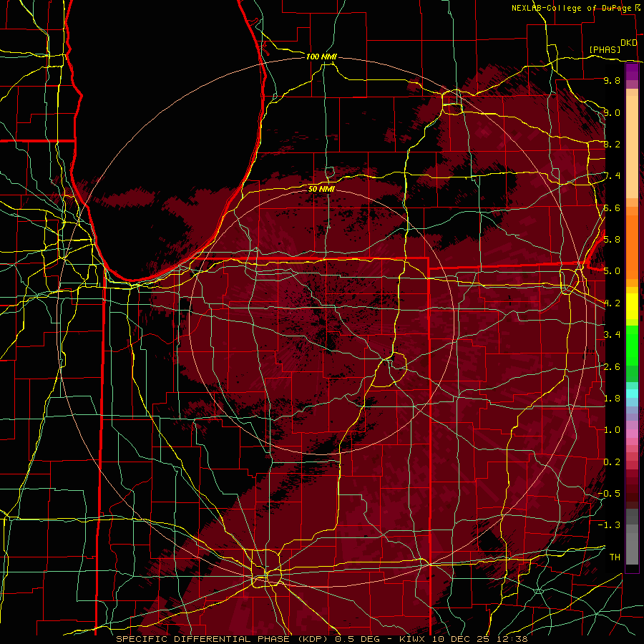Pick the pink band of the color bar

(632, 434)
